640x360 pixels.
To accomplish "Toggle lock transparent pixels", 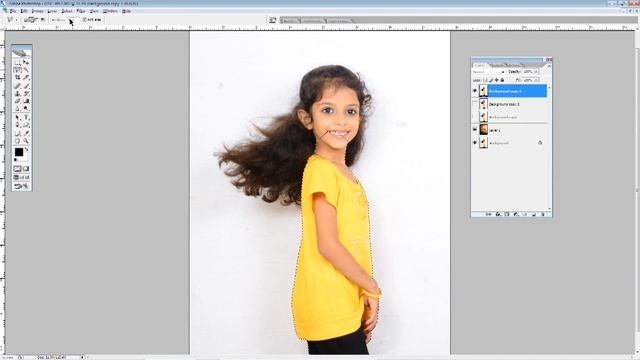I will (485, 80).
